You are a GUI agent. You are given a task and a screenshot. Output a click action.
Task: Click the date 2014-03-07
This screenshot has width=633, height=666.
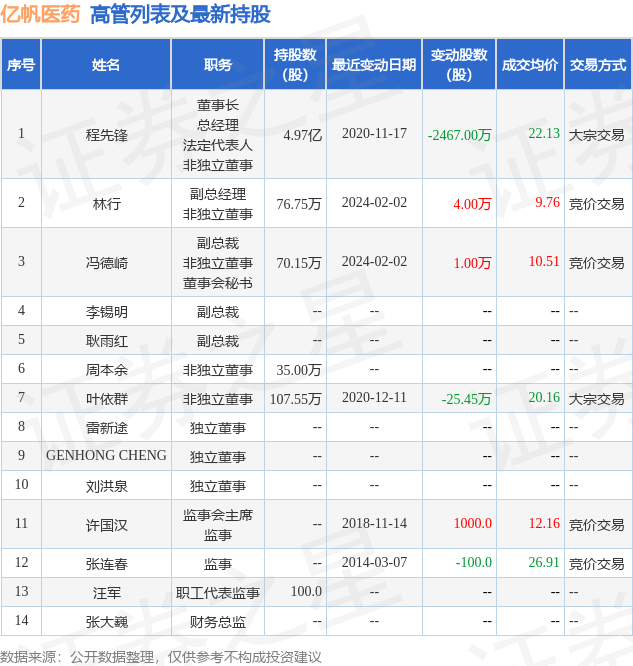coord(374,562)
